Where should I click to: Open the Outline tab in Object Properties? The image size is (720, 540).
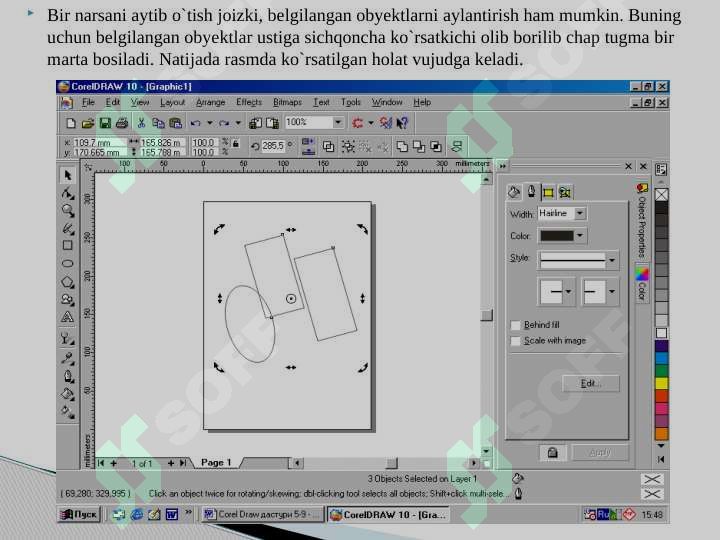point(531,191)
